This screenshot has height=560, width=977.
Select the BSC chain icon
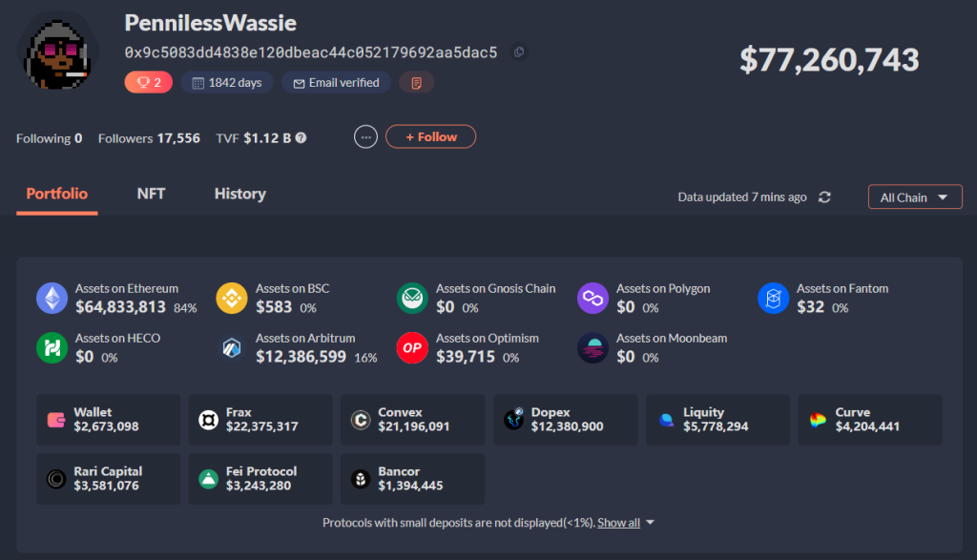click(x=232, y=298)
